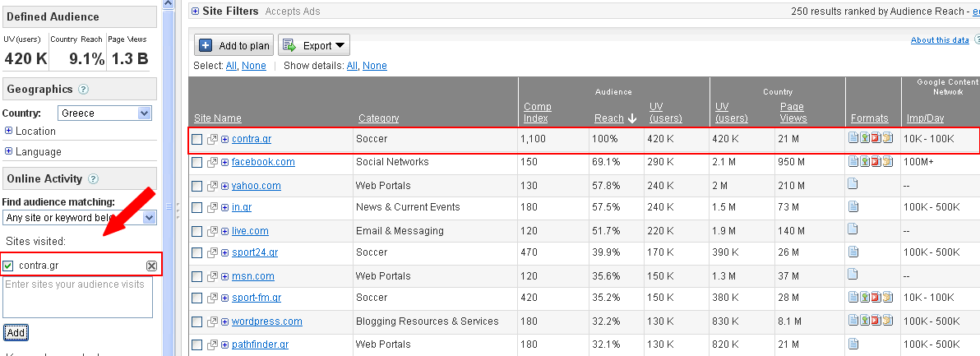Expand the Location section
The height and width of the screenshot is (356, 980).
(9, 132)
